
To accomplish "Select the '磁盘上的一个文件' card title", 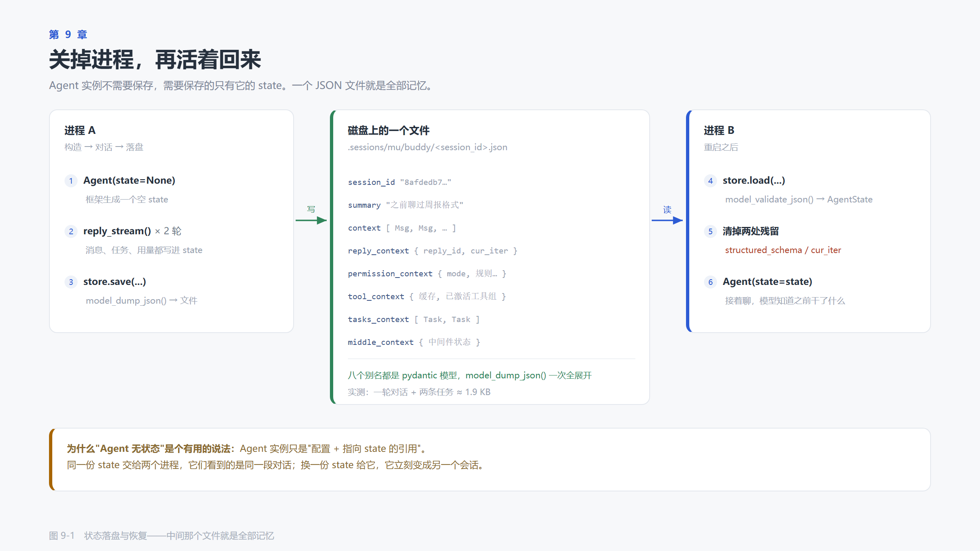I will [388, 130].
